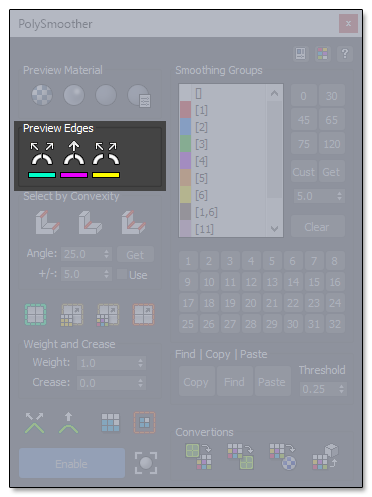Click the first Preview Edges icon above cyan
This screenshot has height=497, width=372.
pos(42,153)
